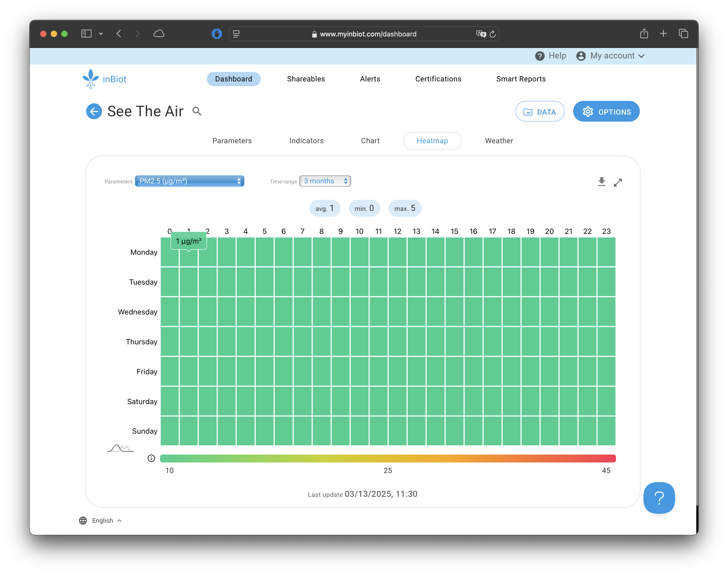Open the Smart Reports menu item
Image resolution: width=728 pixels, height=574 pixels.
[x=521, y=79]
